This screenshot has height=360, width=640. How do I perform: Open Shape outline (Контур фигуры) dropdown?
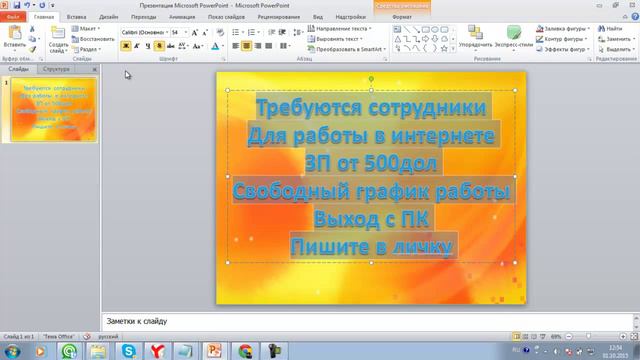pyautogui.click(x=561, y=39)
